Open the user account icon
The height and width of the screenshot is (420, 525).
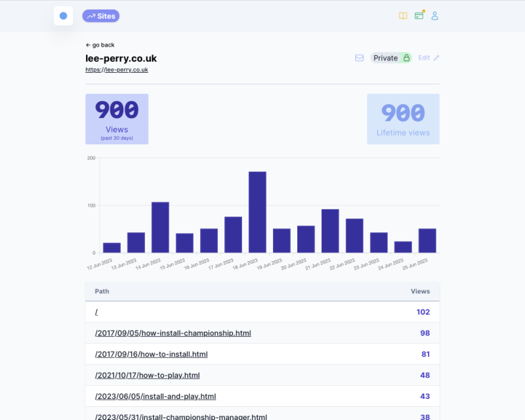(434, 16)
